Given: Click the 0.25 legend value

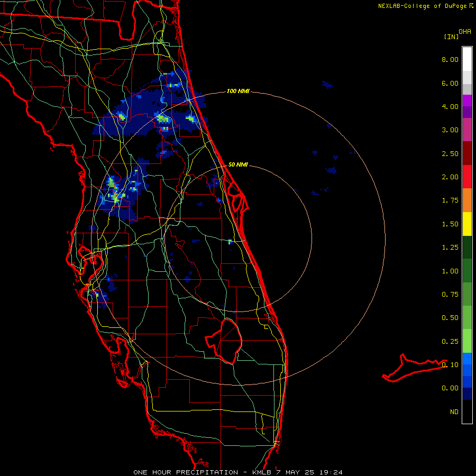Looking at the screenshot, I should pos(450,342).
